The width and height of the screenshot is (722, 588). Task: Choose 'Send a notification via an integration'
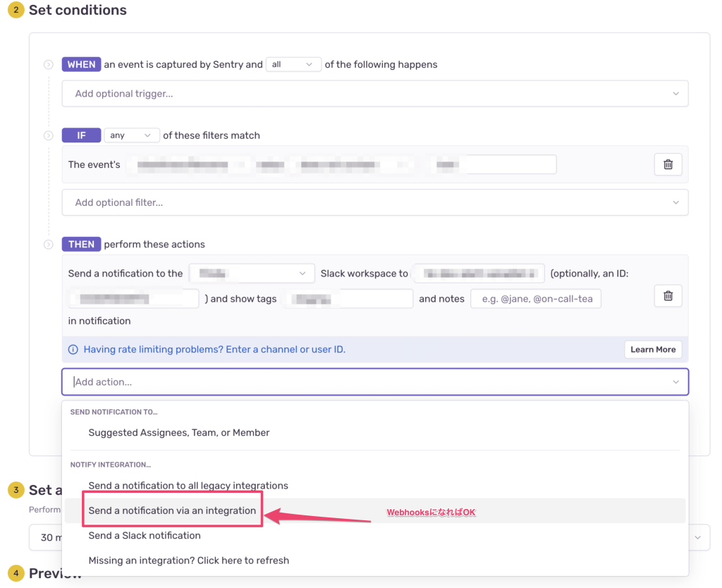tap(172, 510)
